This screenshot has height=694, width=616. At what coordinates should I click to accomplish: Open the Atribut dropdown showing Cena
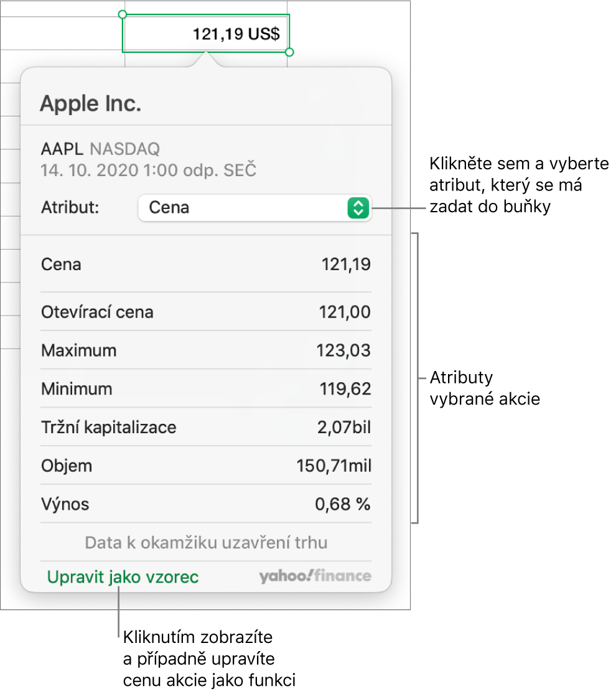pos(254,208)
